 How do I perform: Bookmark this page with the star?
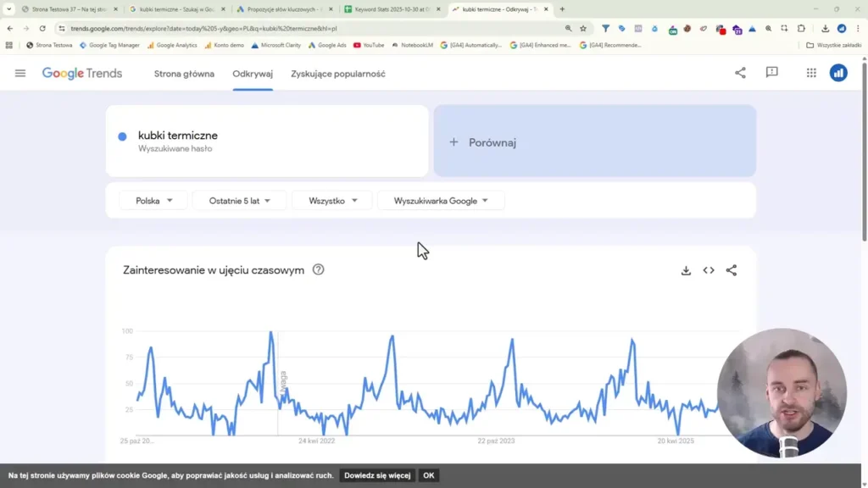(583, 28)
